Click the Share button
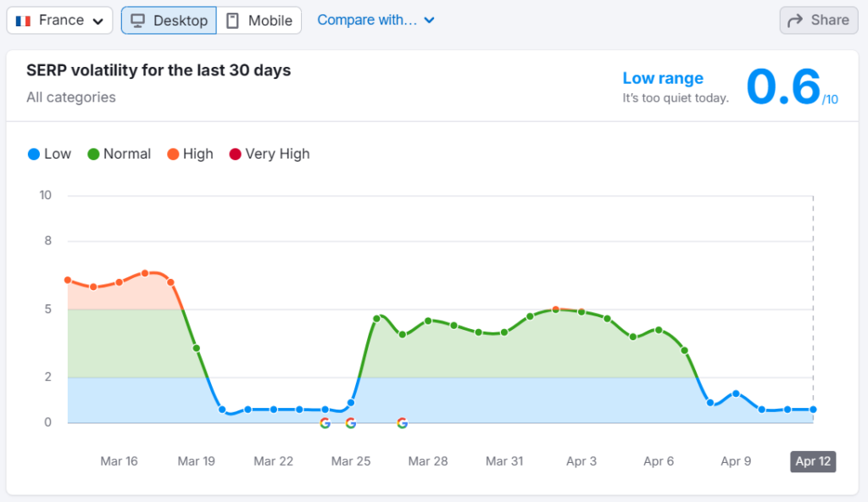 pos(819,20)
